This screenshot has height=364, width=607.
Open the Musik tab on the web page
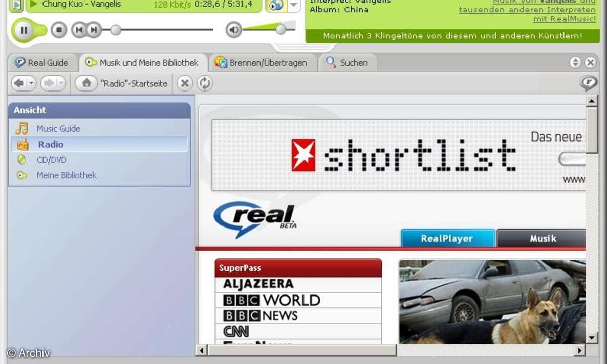542,238
